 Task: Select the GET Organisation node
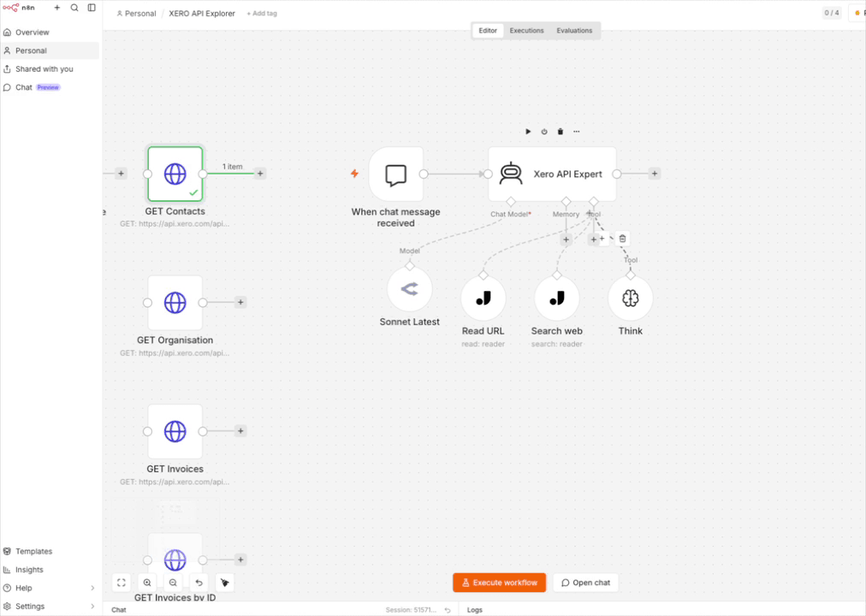[175, 303]
